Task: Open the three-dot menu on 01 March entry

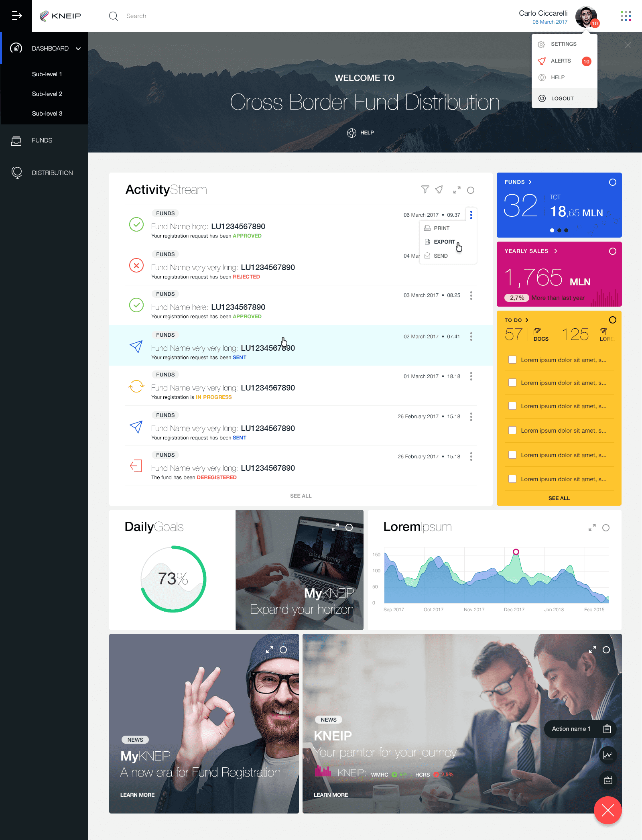Action: [x=471, y=376]
